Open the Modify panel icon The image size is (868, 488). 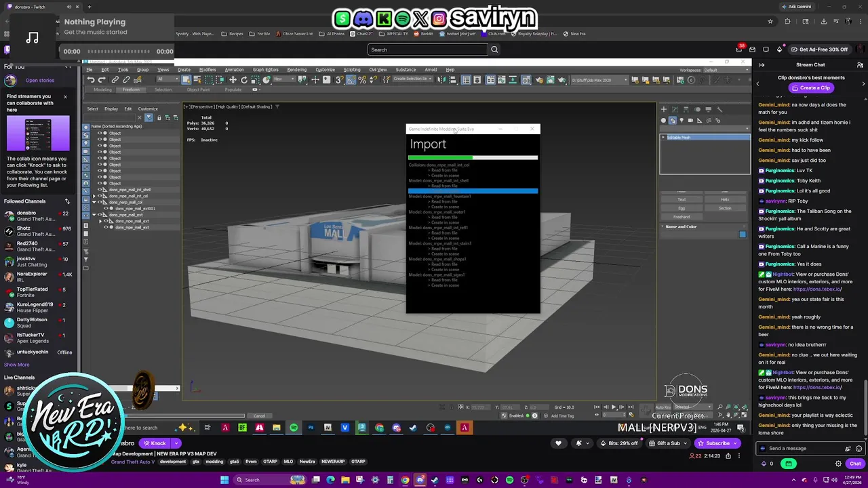(675, 109)
